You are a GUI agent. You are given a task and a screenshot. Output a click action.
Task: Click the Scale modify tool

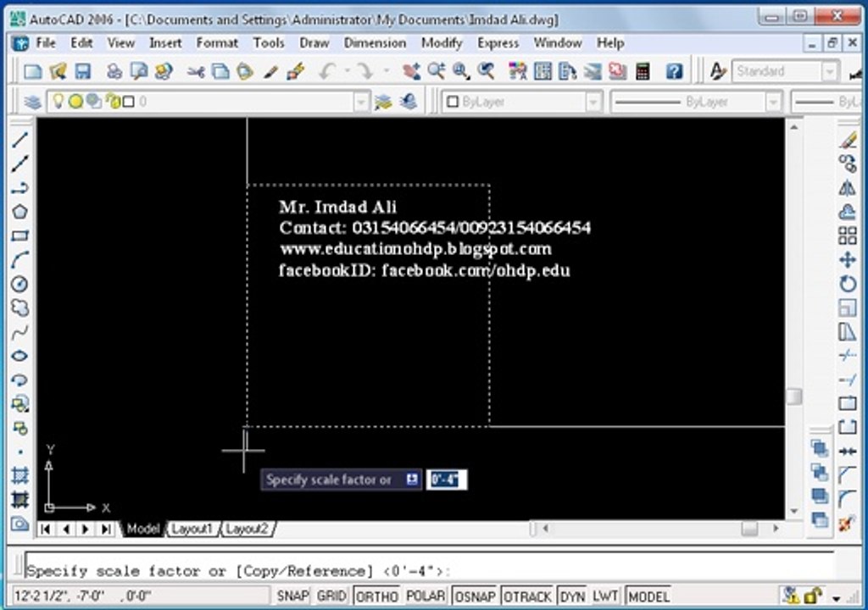(x=848, y=308)
